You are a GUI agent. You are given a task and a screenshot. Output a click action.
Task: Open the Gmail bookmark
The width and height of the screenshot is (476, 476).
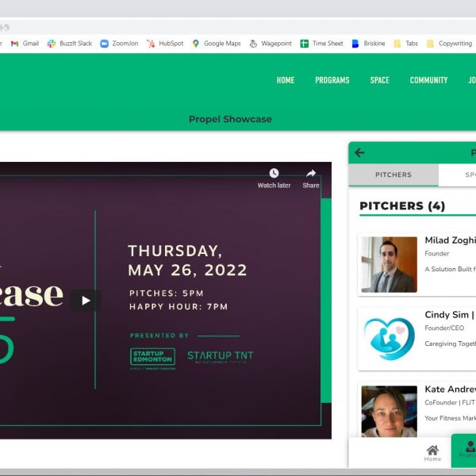pos(25,44)
